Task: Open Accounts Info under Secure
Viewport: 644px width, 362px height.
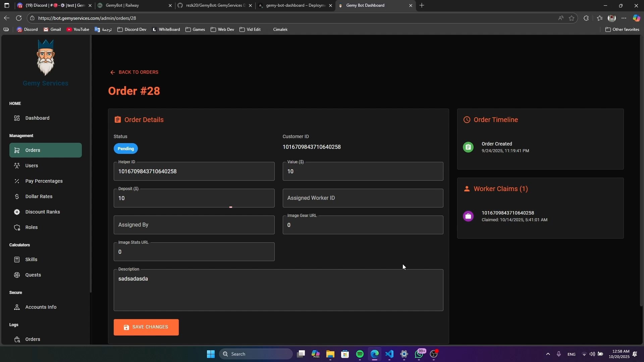Action: (41, 307)
